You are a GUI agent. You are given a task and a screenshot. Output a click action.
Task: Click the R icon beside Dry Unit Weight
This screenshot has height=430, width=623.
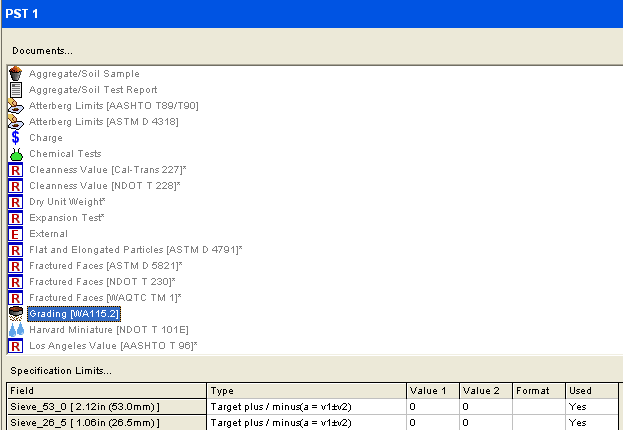click(x=15, y=202)
